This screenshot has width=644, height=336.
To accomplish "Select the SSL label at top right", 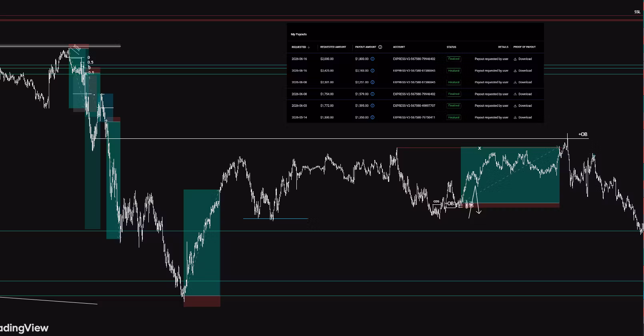I will tap(637, 12).
